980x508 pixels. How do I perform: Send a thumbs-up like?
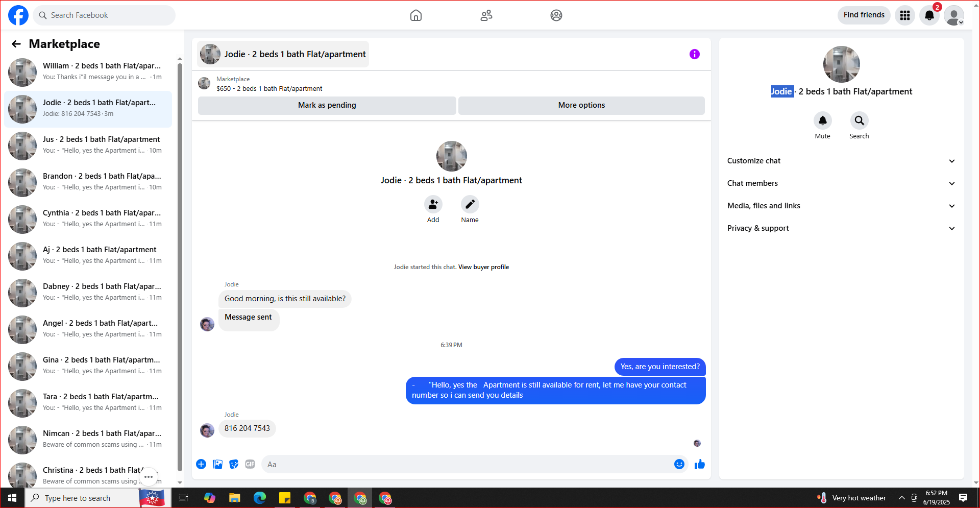700,464
